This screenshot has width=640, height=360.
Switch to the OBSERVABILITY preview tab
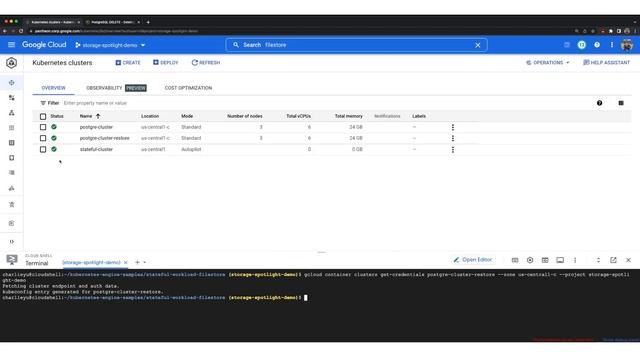click(116, 88)
